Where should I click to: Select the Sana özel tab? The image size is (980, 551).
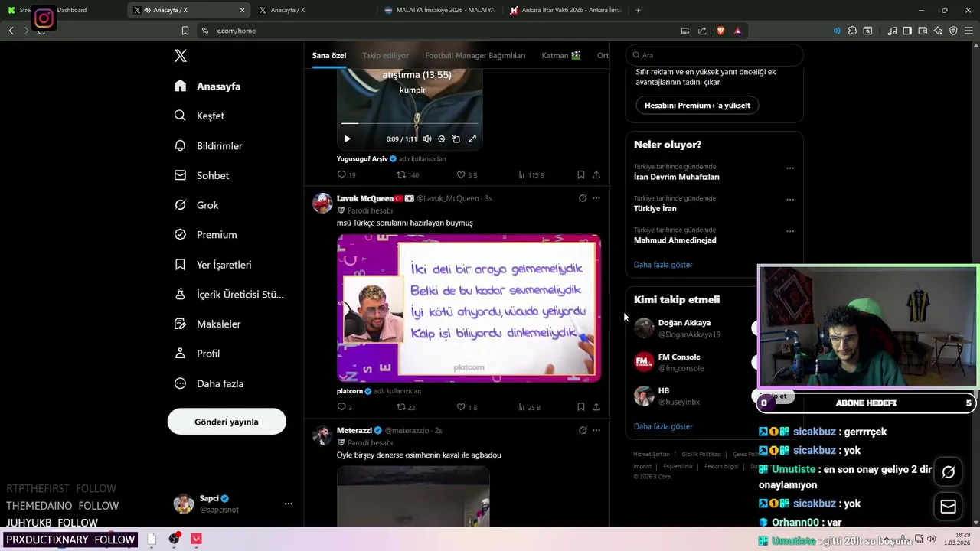[329, 55]
